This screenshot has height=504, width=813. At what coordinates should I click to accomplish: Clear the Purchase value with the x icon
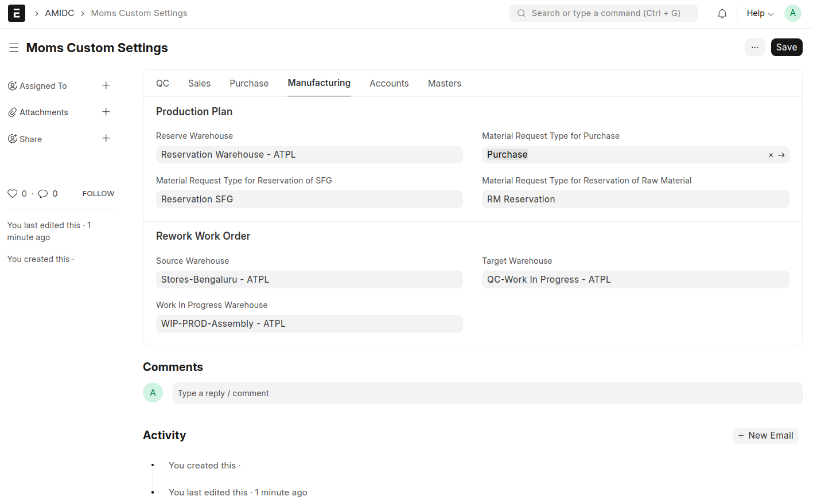click(771, 155)
